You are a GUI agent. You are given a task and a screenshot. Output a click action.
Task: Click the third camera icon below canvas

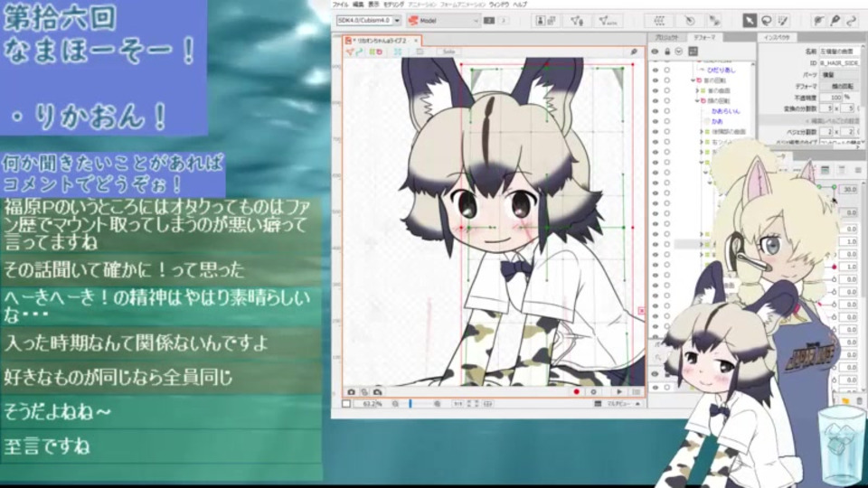378,391
